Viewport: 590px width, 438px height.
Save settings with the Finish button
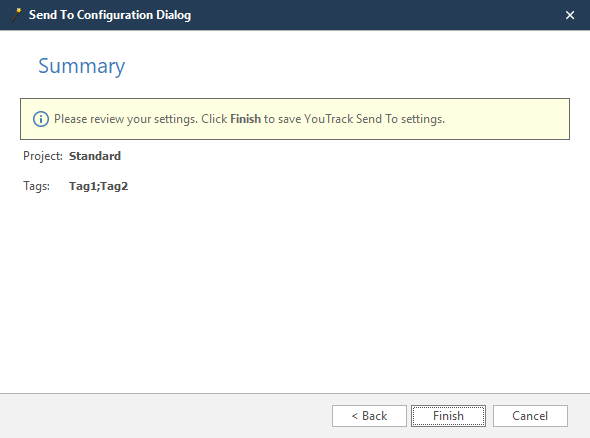click(448, 416)
